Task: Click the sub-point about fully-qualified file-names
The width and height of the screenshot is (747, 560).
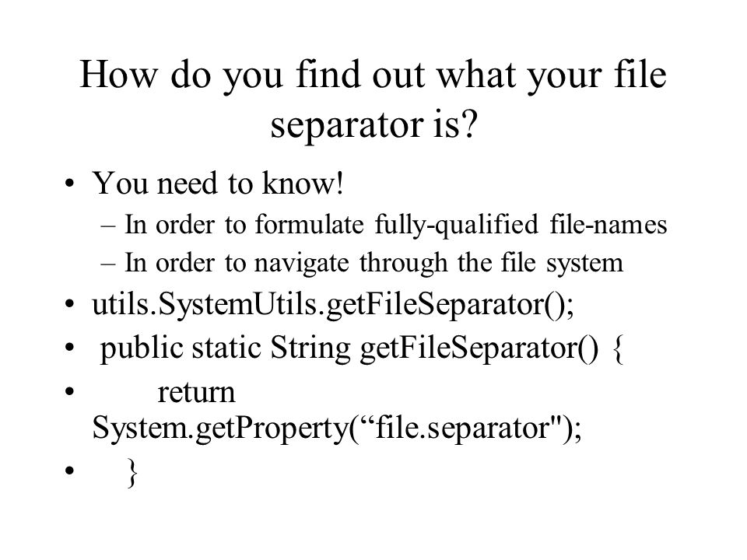Action: tap(395, 225)
